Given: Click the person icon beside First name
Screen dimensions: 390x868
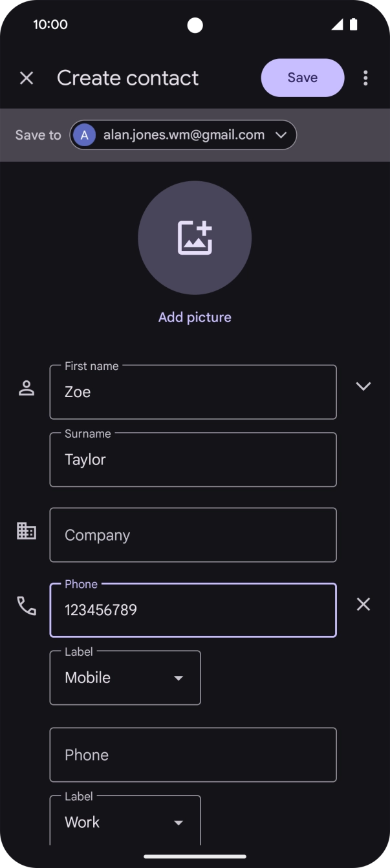Looking at the screenshot, I should click(27, 389).
